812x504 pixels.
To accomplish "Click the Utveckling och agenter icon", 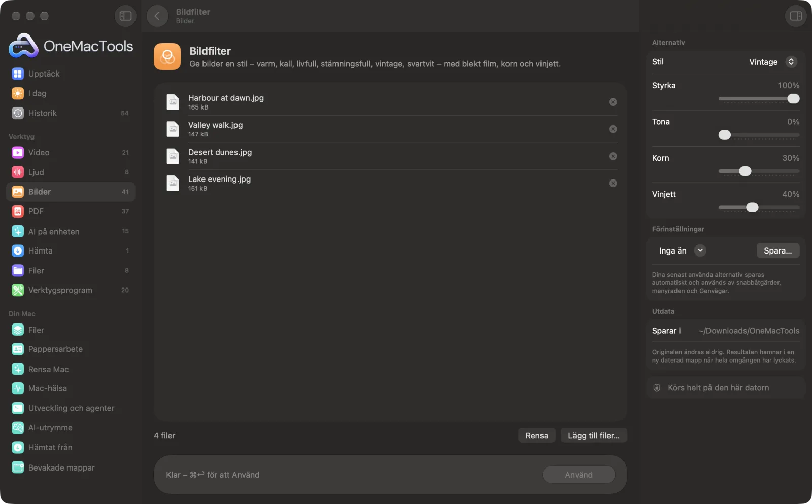I will pos(18,408).
